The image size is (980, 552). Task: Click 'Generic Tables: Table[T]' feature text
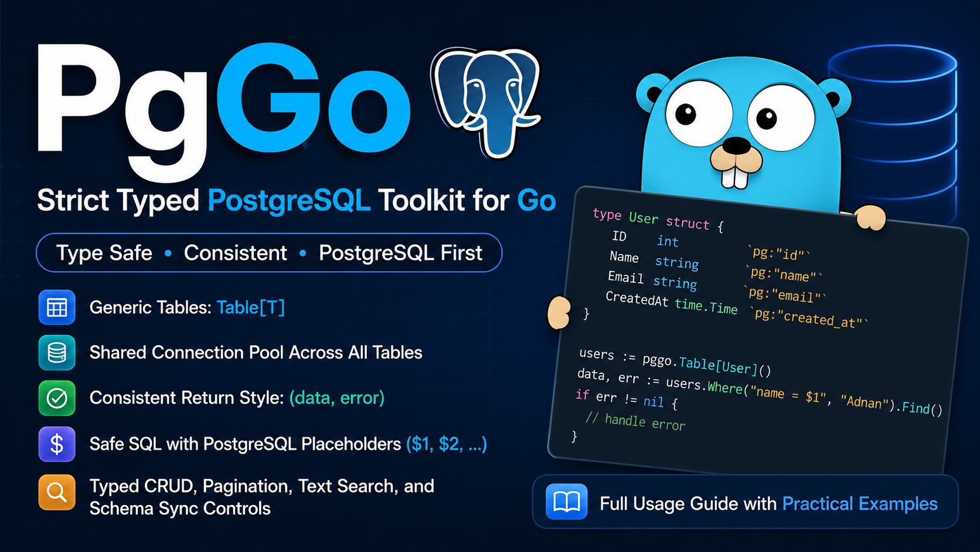point(187,307)
